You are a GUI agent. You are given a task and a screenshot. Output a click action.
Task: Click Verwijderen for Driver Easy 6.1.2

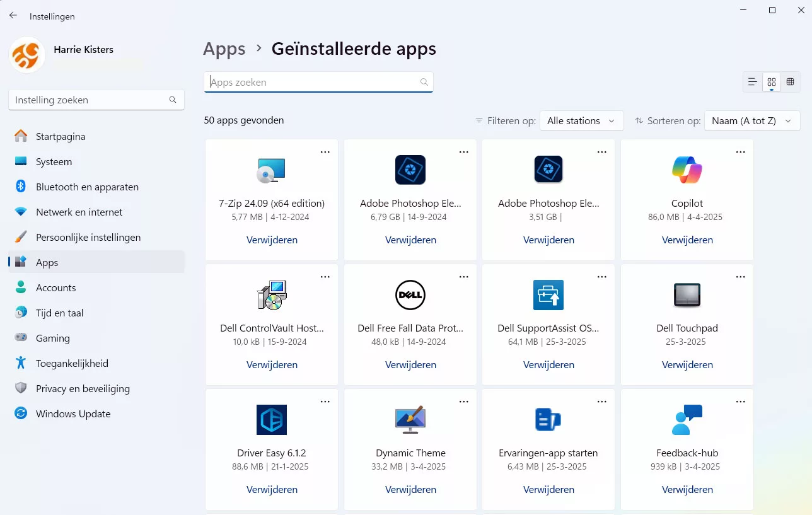pos(272,489)
